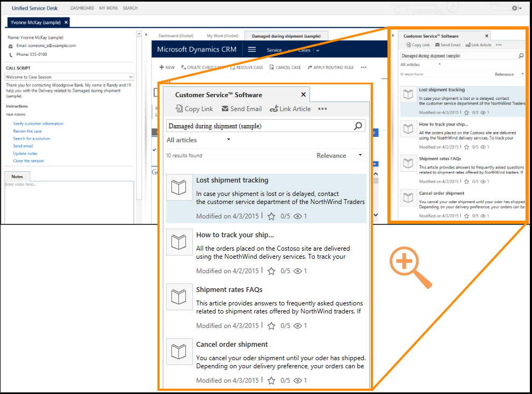Switch to the My Work (Global) tab
Screen dimensions: 532x394
[222, 35]
